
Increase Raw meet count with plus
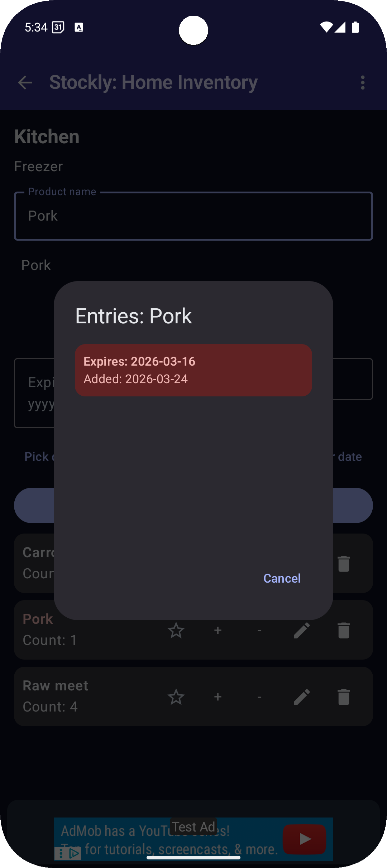tap(218, 697)
